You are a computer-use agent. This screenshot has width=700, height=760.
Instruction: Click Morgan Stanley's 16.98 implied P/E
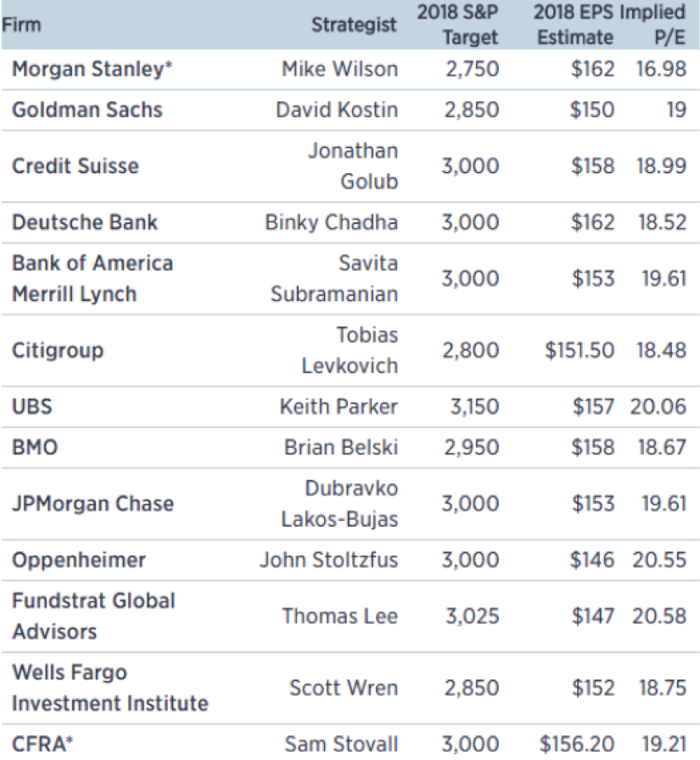661,69
